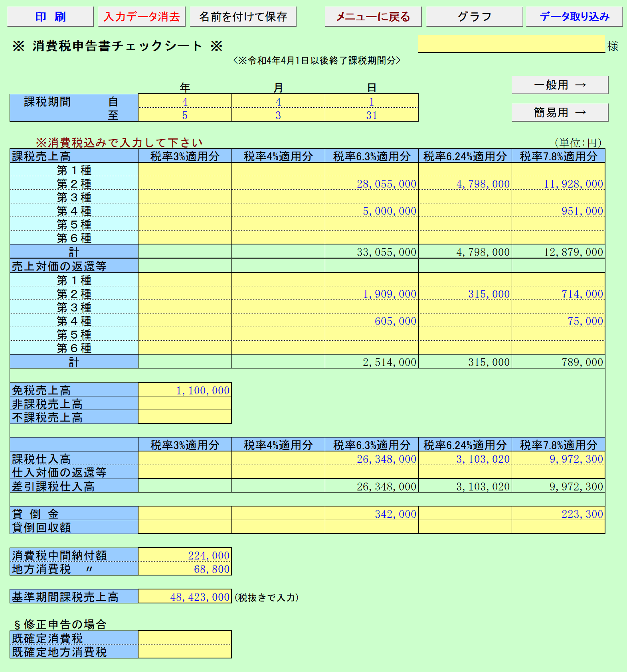Viewport: 627px width, 672px height.
Task: Select 貸倒金 cell 223,300
Action: (558, 514)
